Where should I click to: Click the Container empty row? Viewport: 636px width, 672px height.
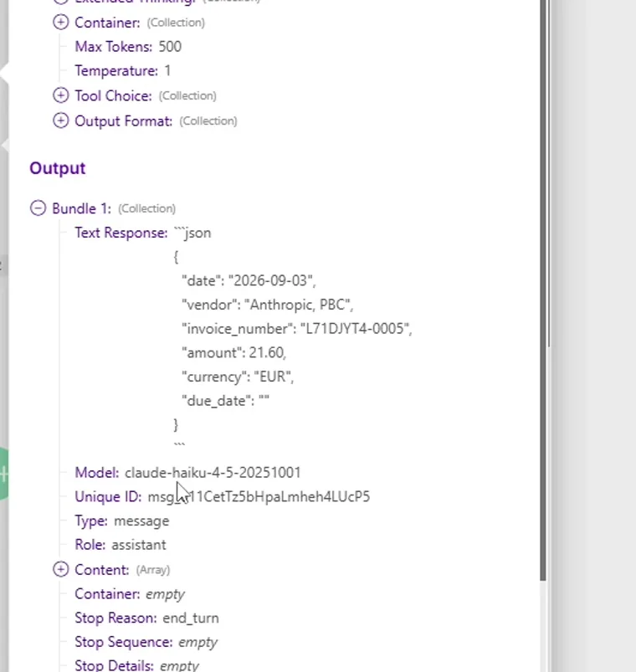130,594
